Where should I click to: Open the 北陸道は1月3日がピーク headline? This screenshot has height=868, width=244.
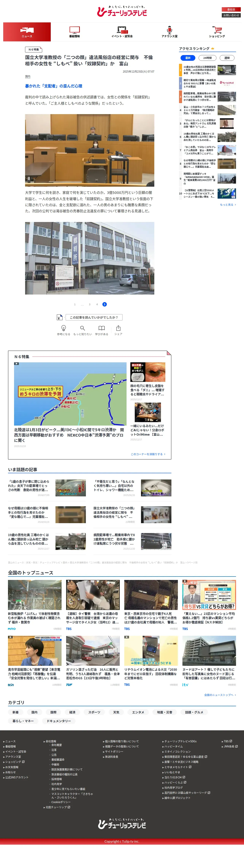[69, 435]
